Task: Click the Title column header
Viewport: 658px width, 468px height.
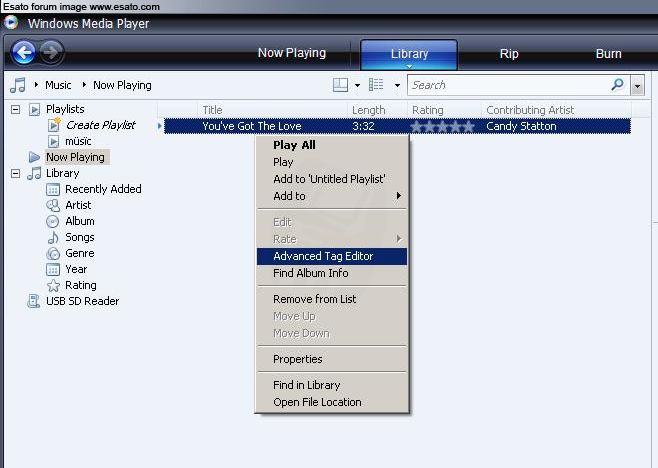Action: pyautogui.click(x=272, y=110)
